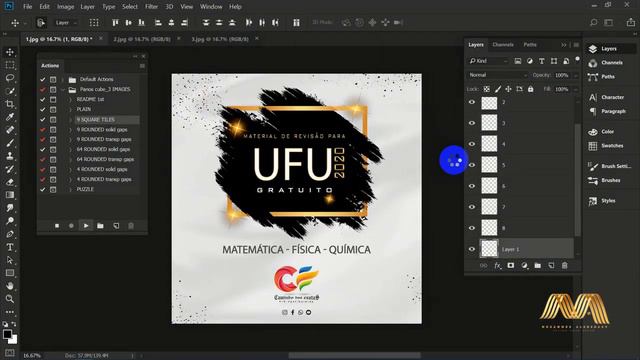Switch to the 2.jpg document tab
This screenshot has height=360, width=640.
[142, 39]
